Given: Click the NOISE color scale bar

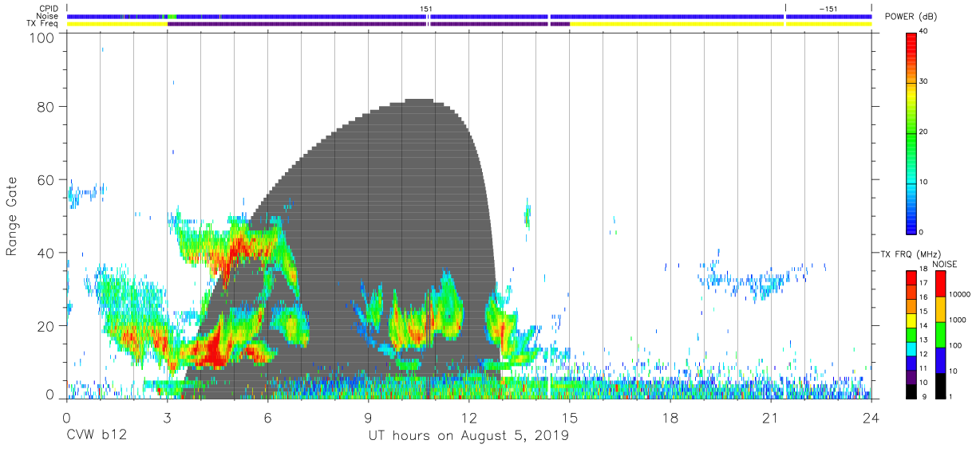Looking at the screenshot, I should [x=940, y=333].
